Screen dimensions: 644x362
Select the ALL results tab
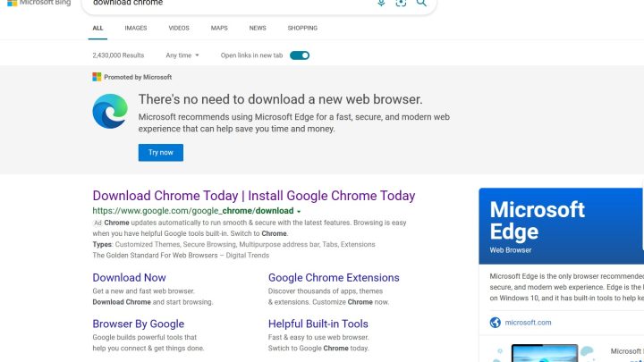(97, 28)
